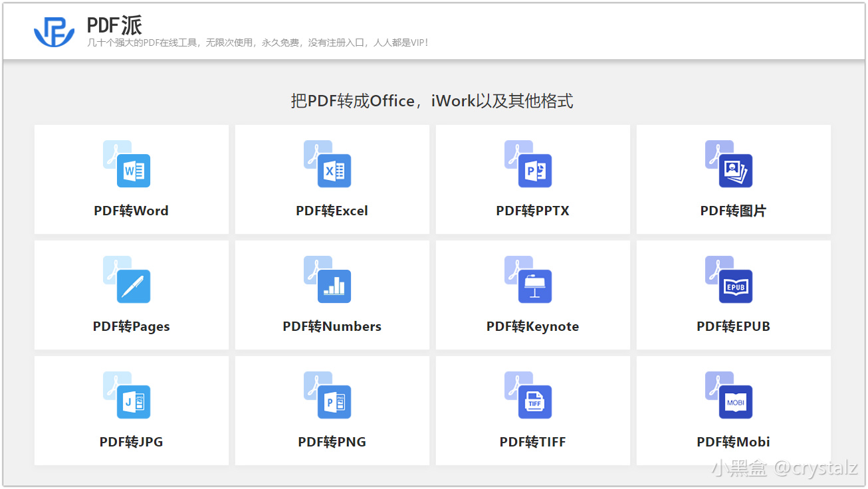
Task: Click the PDF转Mobi label
Action: pyautogui.click(x=733, y=442)
